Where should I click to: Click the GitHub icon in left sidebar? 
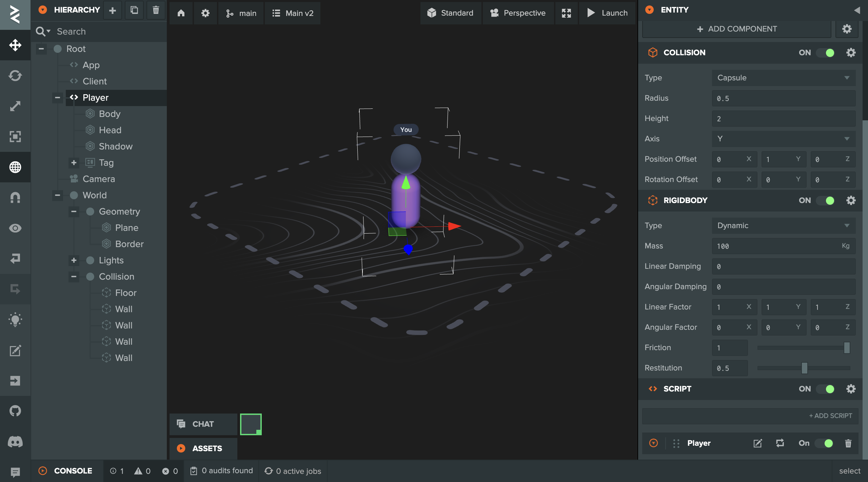click(15, 411)
